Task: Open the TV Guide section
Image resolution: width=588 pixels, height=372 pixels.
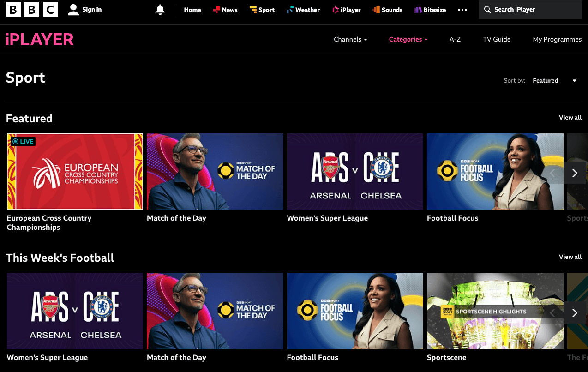Action: coord(497,39)
